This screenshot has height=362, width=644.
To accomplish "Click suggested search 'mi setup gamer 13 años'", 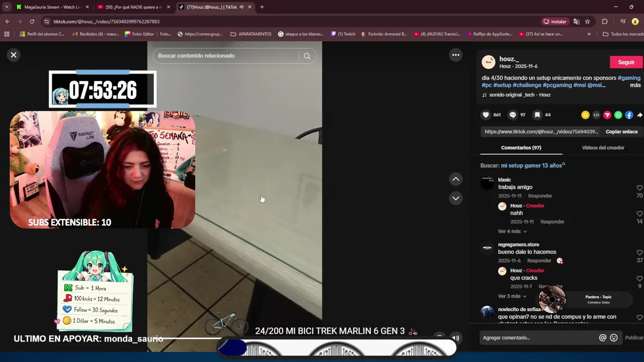I will [531, 165].
